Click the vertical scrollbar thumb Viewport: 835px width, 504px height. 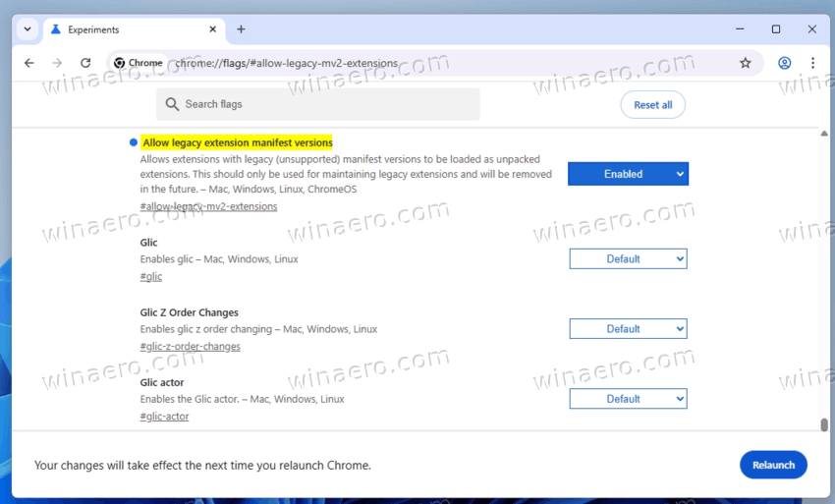pyautogui.click(x=824, y=424)
